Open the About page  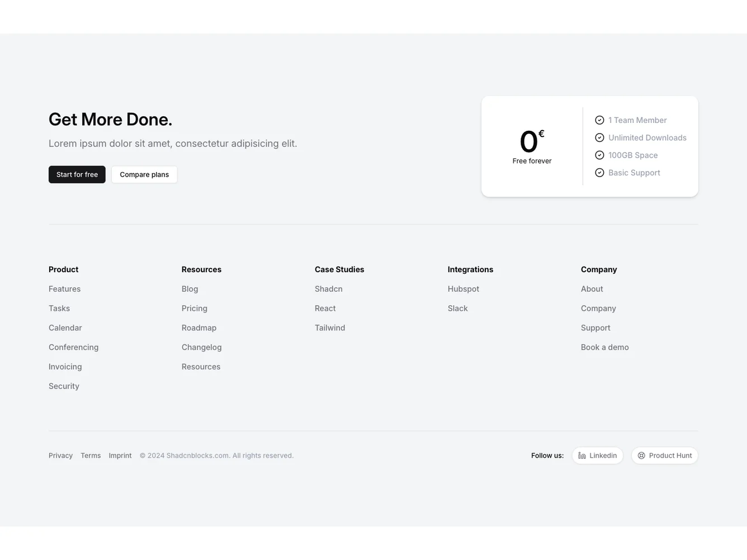(592, 289)
